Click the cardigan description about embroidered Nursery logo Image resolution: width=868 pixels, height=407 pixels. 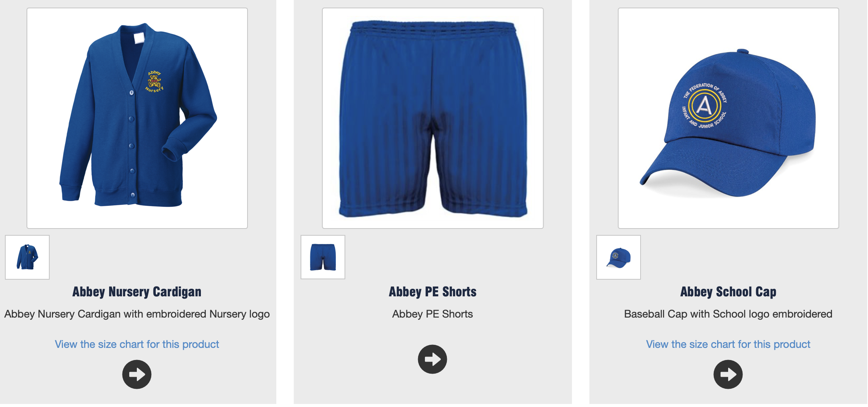(137, 314)
